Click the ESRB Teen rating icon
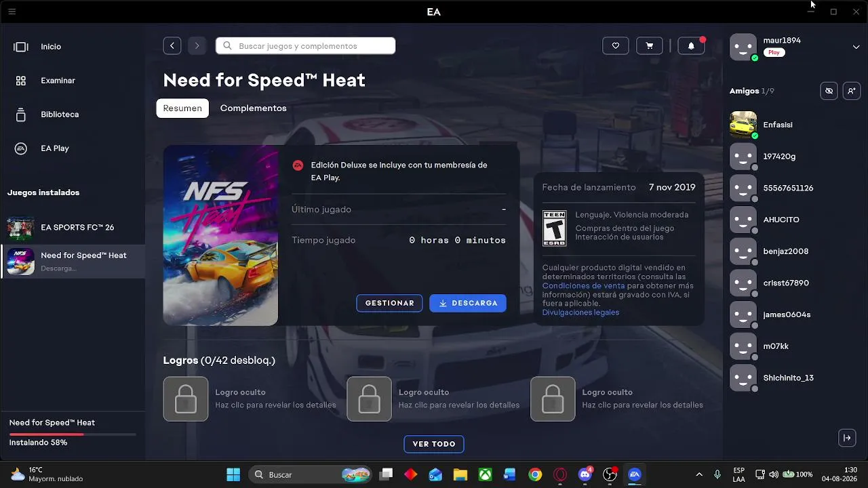 click(555, 228)
